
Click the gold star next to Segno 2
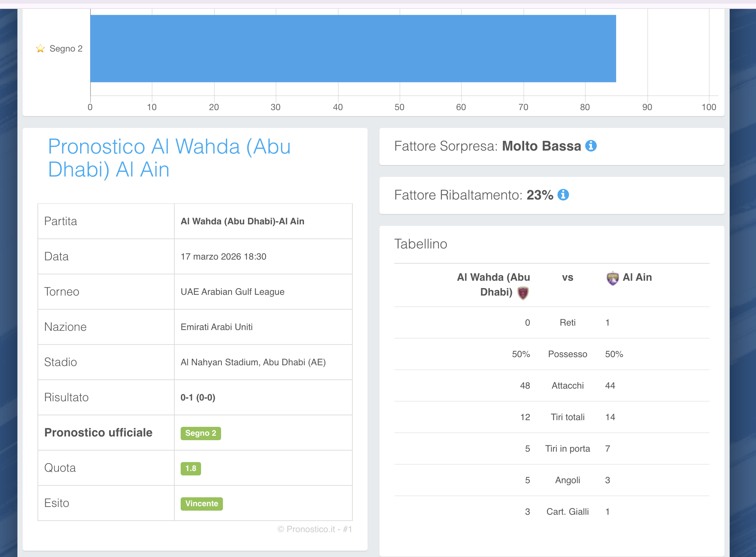pos(40,49)
